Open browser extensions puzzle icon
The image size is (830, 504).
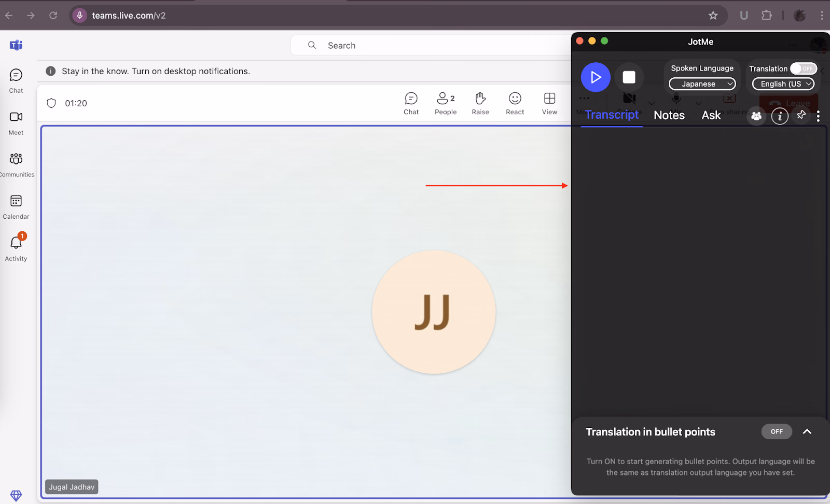pyautogui.click(x=767, y=16)
